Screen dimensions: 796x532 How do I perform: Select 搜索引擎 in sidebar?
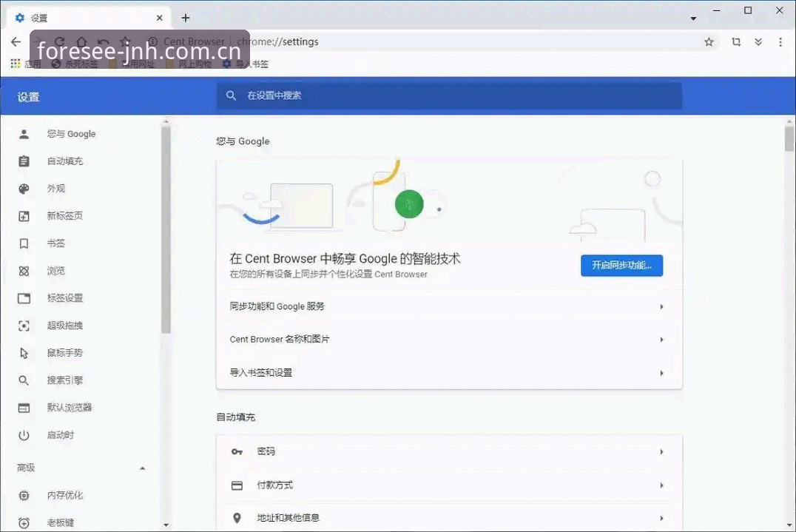(65, 380)
